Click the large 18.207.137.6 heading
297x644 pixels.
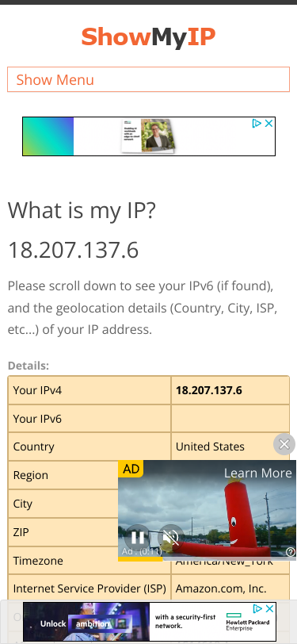pyautogui.click(x=74, y=250)
